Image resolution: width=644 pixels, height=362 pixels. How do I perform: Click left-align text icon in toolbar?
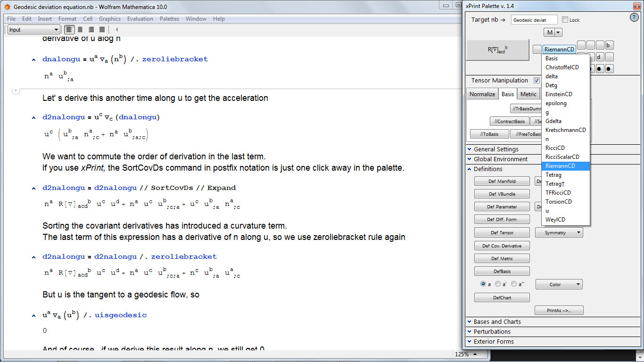coord(69,30)
